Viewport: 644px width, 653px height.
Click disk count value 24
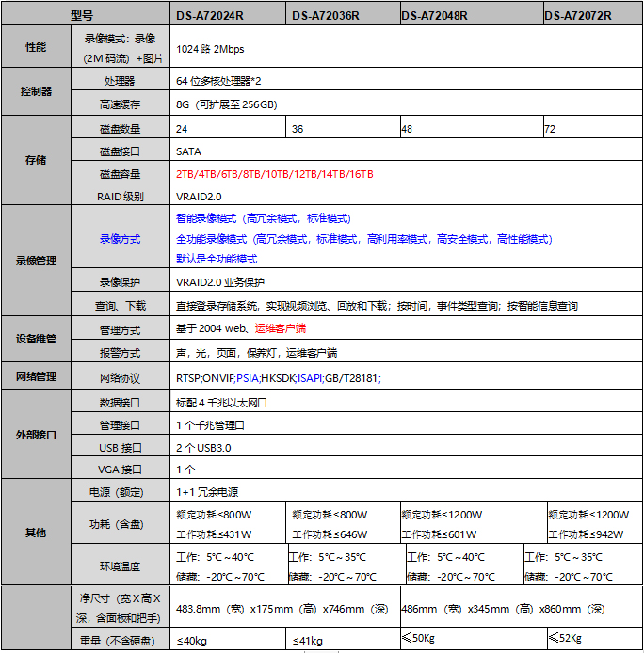182,129
